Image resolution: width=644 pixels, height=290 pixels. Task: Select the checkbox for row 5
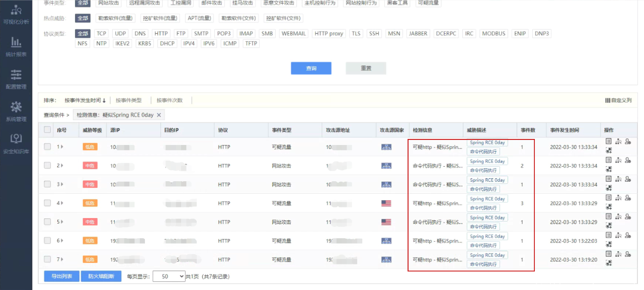47,222
